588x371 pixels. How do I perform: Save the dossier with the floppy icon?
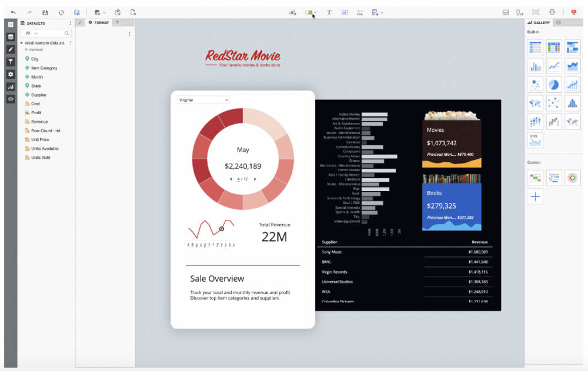(45, 12)
